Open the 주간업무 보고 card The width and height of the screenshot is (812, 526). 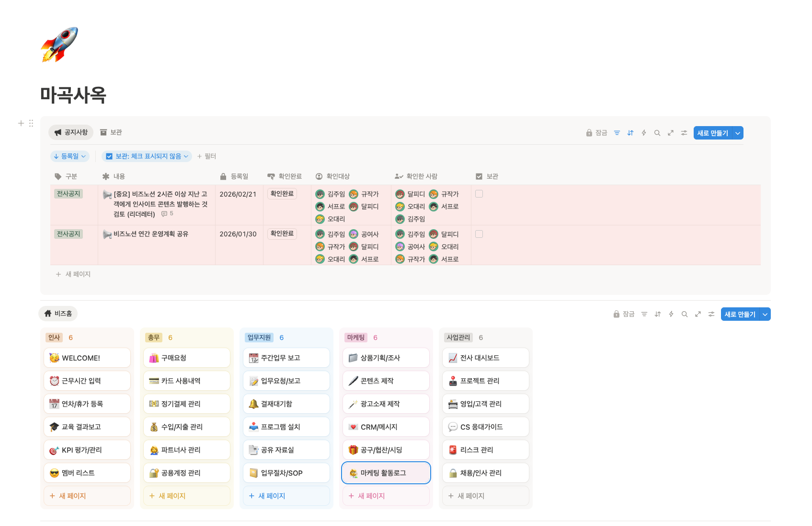[286, 358]
